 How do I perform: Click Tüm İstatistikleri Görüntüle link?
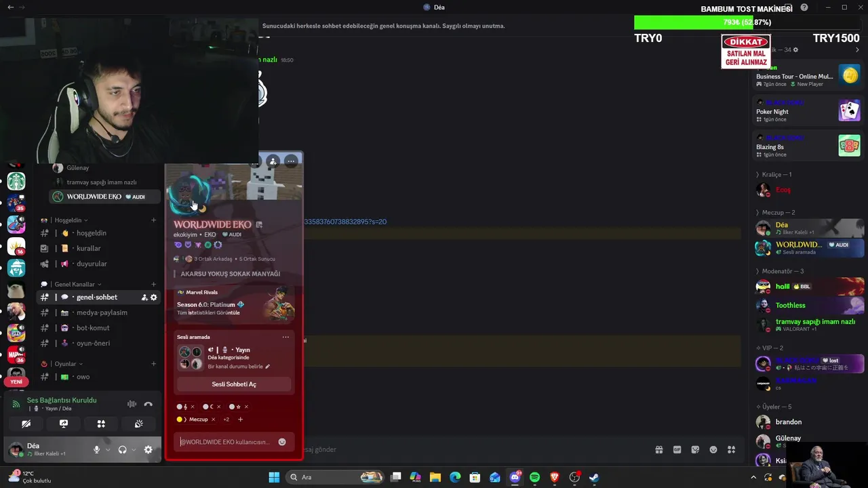point(208,313)
